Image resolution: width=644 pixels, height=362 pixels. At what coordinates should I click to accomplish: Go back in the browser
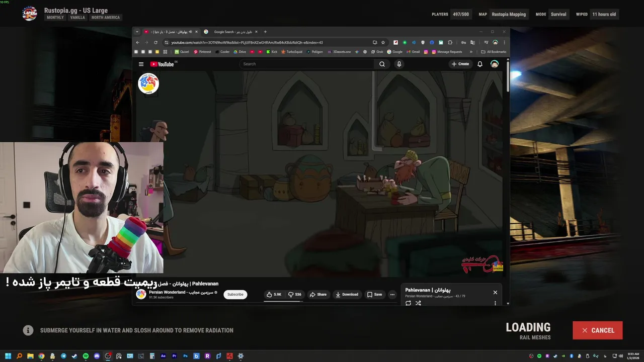137,43
